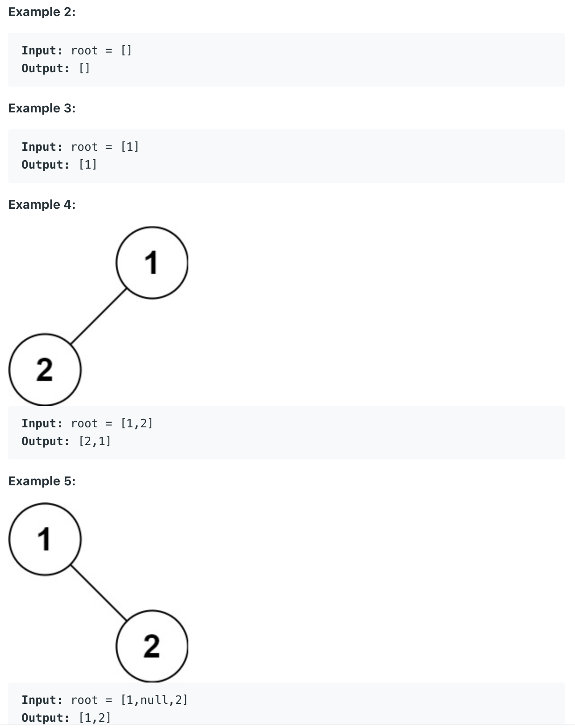575x728 pixels.
Task: Click the Example 5 heading
Action: 42,481
